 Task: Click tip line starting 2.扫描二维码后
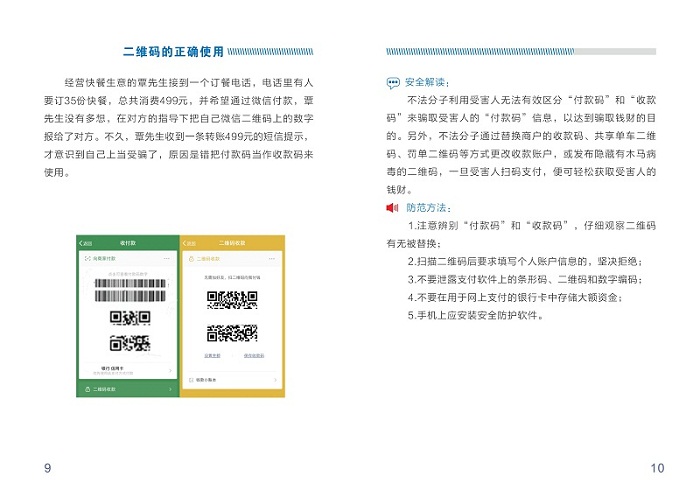pos(525,262)
